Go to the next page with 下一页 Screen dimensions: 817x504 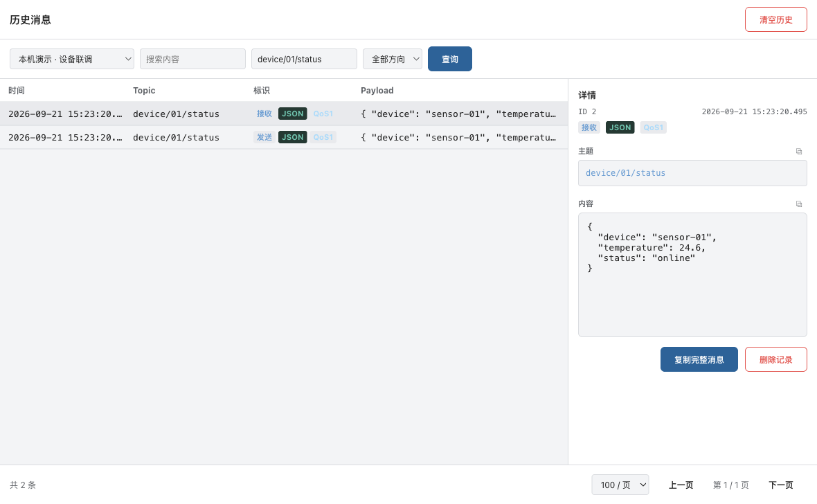pos(780,485)
